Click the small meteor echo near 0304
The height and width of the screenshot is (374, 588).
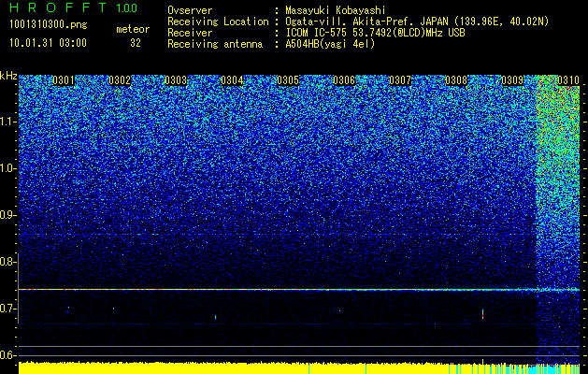pyautogui.click(x=215, y=317)
